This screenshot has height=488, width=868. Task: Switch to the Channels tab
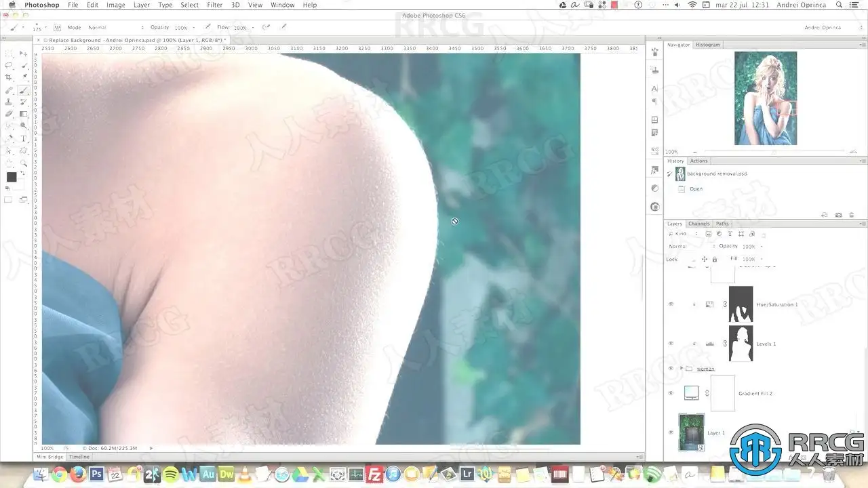pyautogui.click(x=698, y=224)
